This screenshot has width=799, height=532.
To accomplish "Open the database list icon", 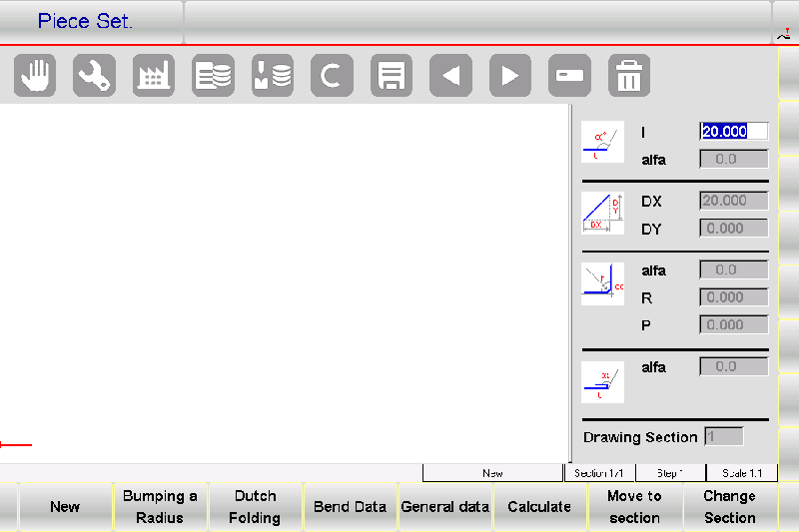I will (x=213, y=75).
